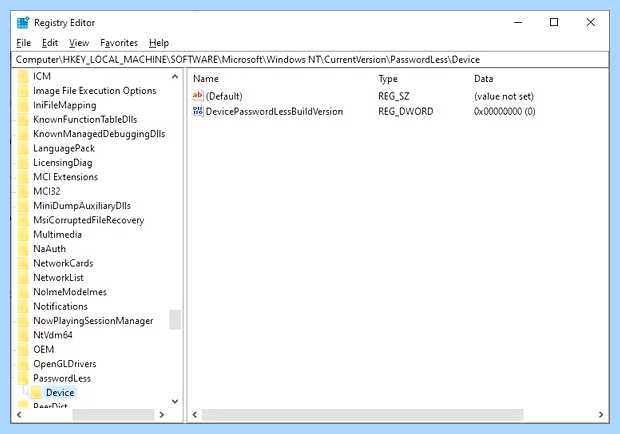The width and height of the screenshot is (620, 434).
Task: Select the Notifications key
Action: pos(60,306)
